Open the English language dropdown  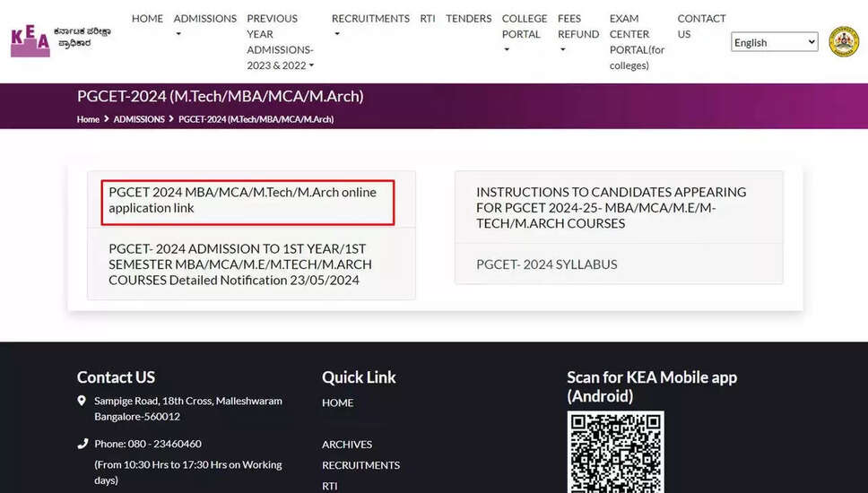pyautogui.click(x=775, y=42)
